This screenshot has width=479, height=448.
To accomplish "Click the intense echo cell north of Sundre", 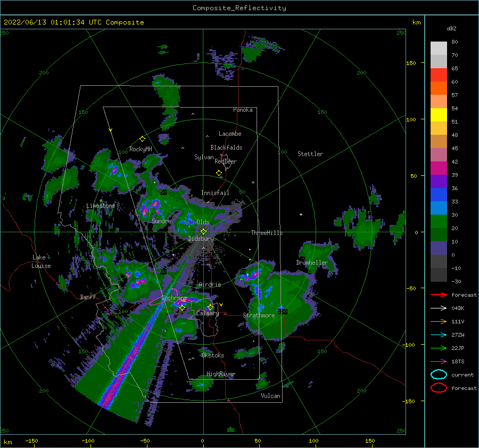I will [x=150, y=208].
